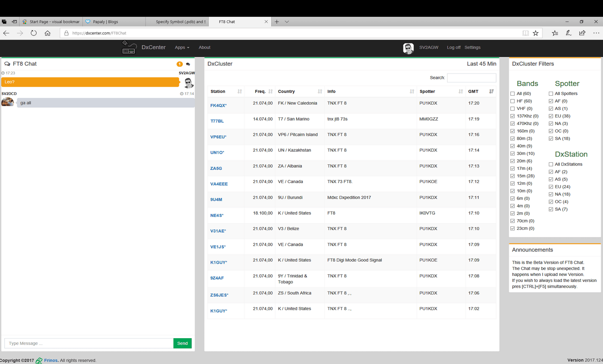Check the All (60) bands filter
The width and height of the screenshot is (603, 364).
513,94
